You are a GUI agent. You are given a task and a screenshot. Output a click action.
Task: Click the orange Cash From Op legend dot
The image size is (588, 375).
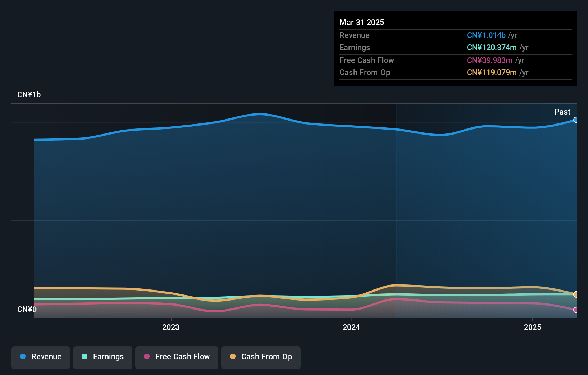point(233,356)
